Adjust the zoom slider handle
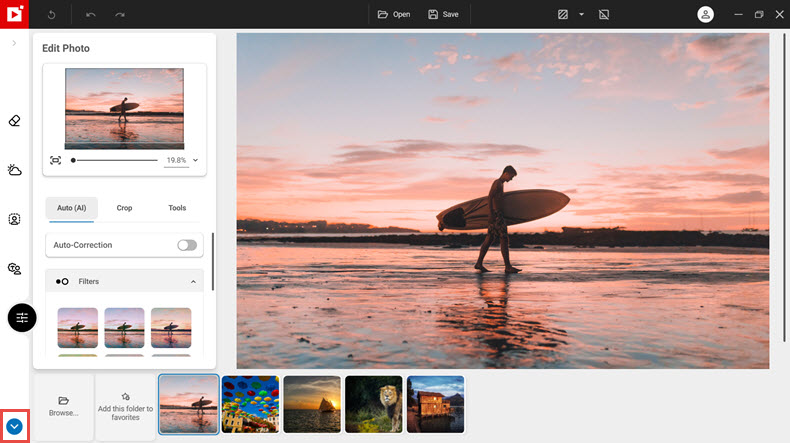Screen dimensions: 790x443 [73, 160]
